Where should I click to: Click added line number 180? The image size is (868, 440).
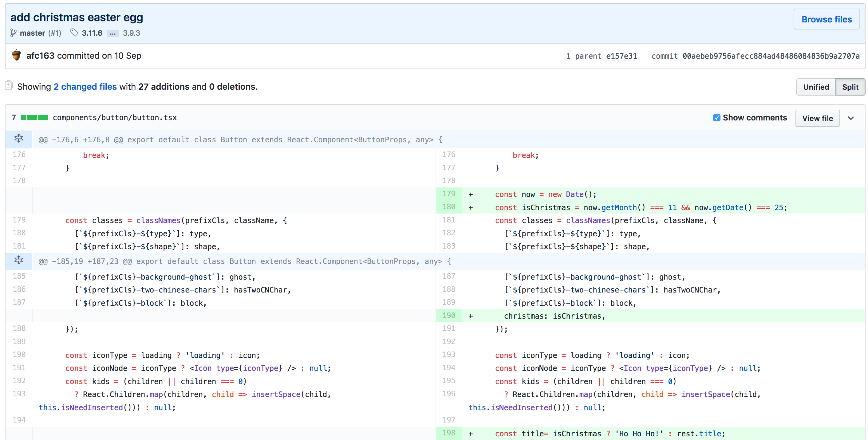tap(448, 207)
